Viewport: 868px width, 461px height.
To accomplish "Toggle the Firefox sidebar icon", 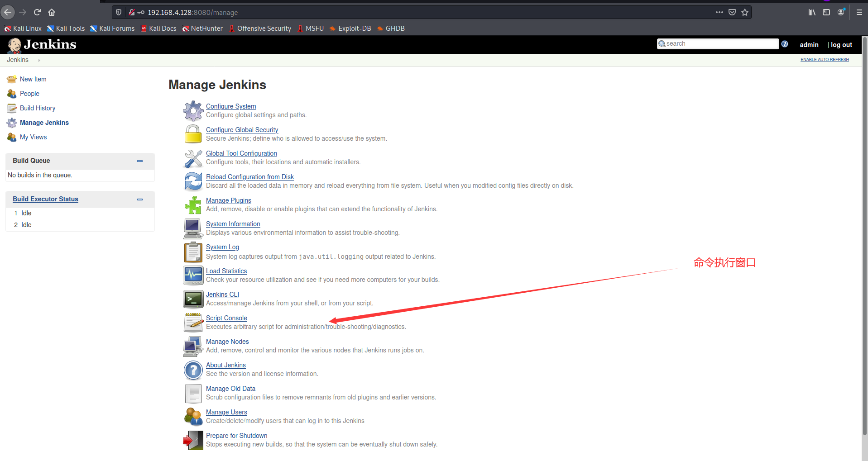I will pos(826,12).
